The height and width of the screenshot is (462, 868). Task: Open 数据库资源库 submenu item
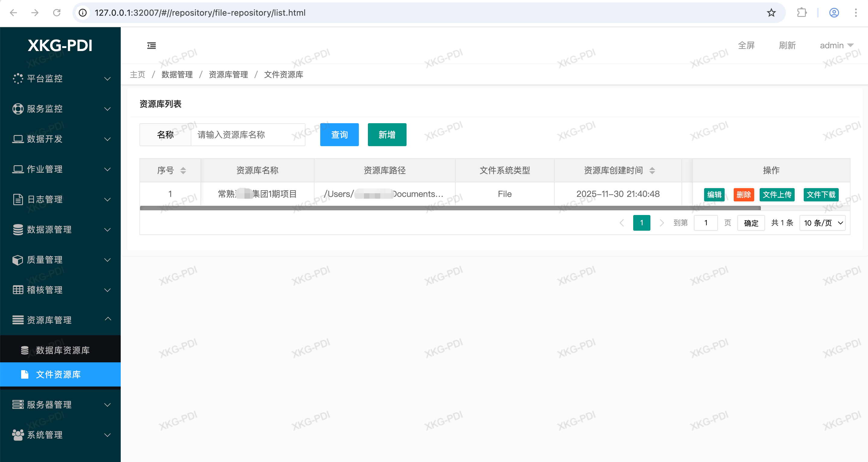click(x=63, y=350)
